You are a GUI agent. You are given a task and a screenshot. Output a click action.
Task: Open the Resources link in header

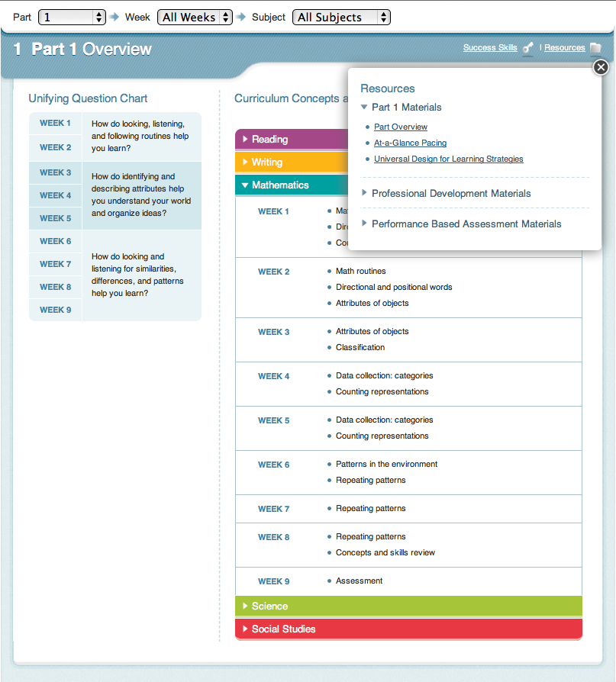coord(565,47)
